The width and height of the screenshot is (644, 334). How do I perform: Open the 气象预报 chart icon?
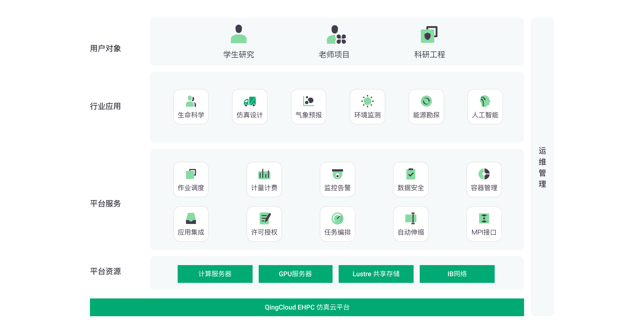(x=309, y=101)
